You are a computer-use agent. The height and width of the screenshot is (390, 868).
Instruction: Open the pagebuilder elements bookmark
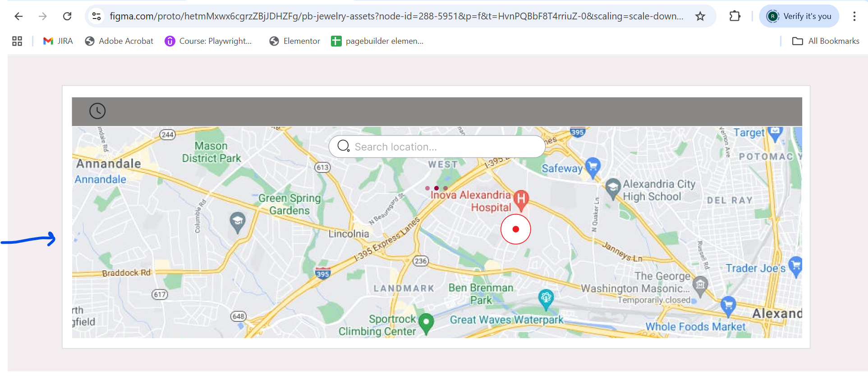[x=377, y=41]
